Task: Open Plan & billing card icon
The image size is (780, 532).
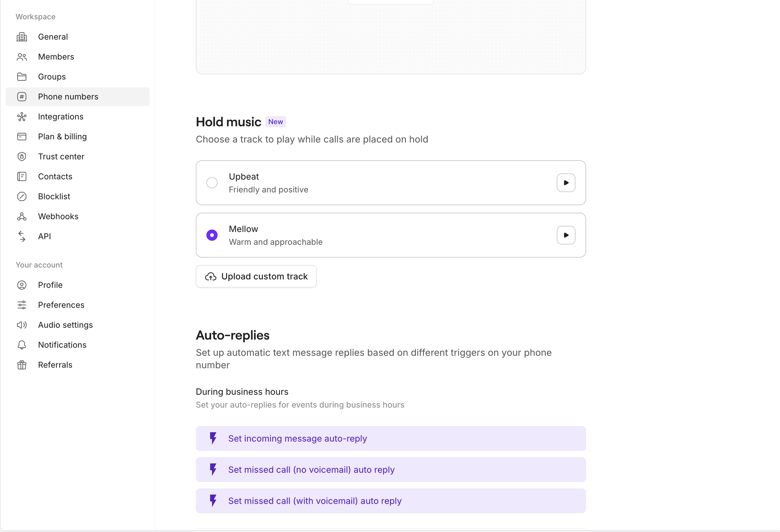Action: 22,137
